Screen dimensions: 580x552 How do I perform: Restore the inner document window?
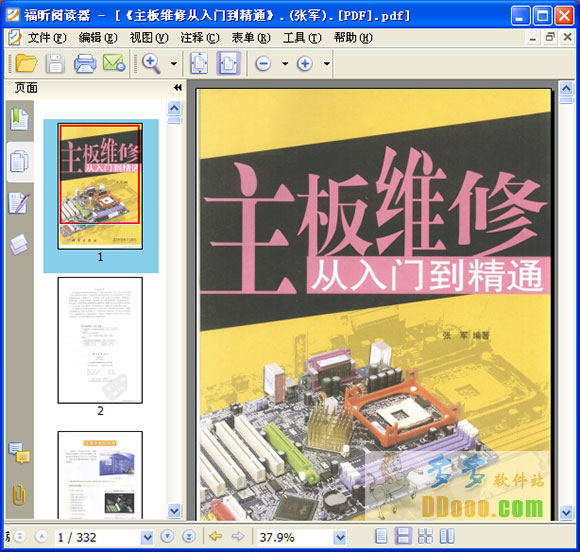(x=550, y=37)
